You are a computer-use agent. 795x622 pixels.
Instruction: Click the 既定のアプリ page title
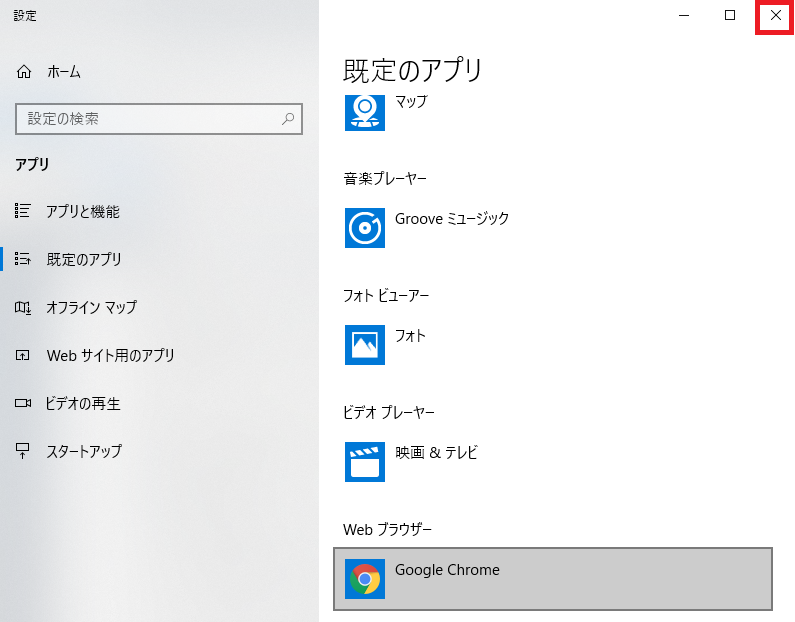pyautogui.click(x=413, y=69)
